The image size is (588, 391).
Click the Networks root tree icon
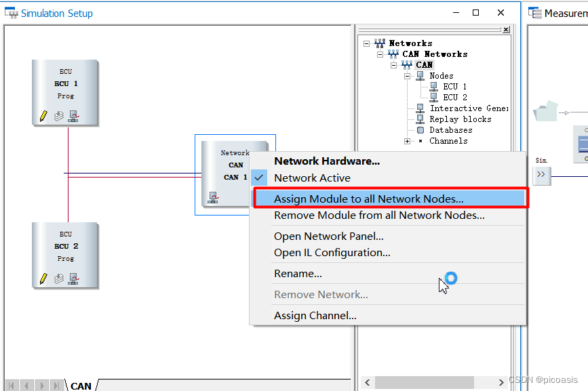[380, 43]
